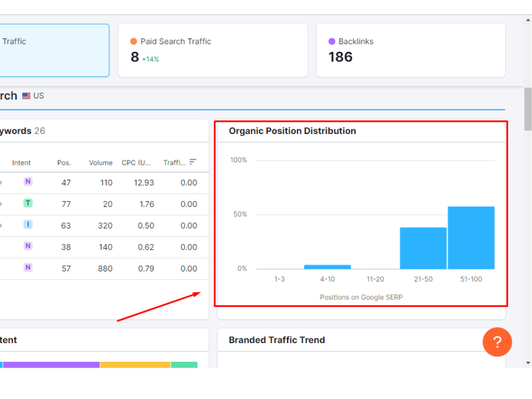Select the Traffic summary card

point(54,50)
